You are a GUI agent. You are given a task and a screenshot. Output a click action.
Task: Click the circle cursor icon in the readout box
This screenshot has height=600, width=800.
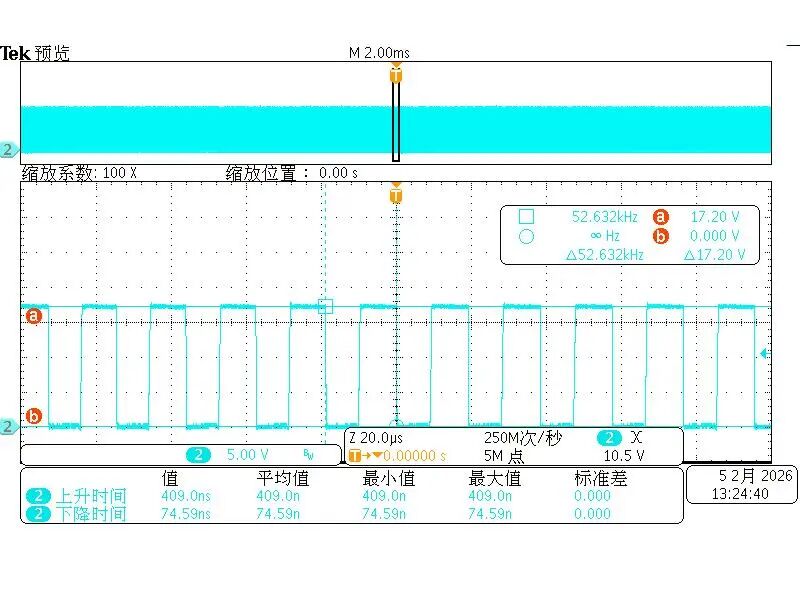[x=527, y=236]
